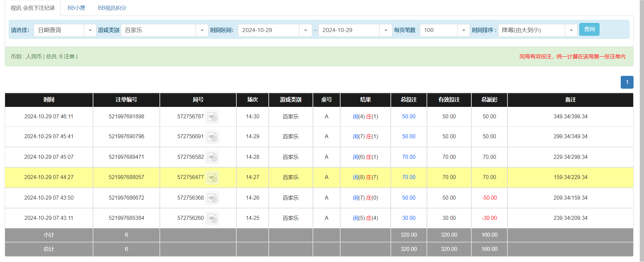Image resolution: width=644 pixels, height=262 pixels.
Task: Go to page 1 in pagination
Action: [627, 82]
